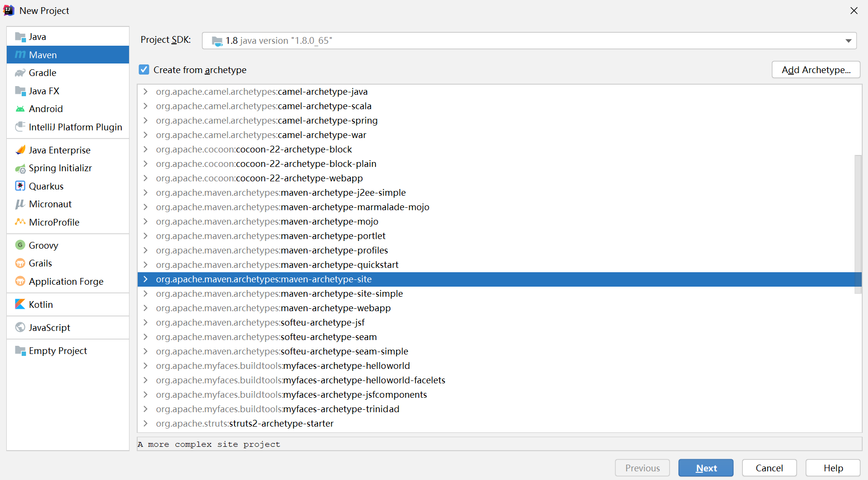Click the Java Enterprise icon
Screen dimensions: 868x480
point(20,150)
